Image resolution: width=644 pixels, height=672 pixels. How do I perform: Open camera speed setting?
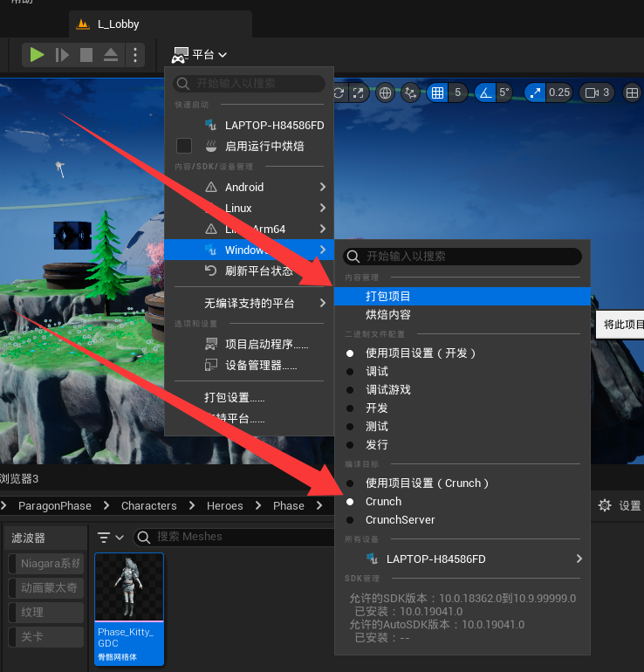598,93
